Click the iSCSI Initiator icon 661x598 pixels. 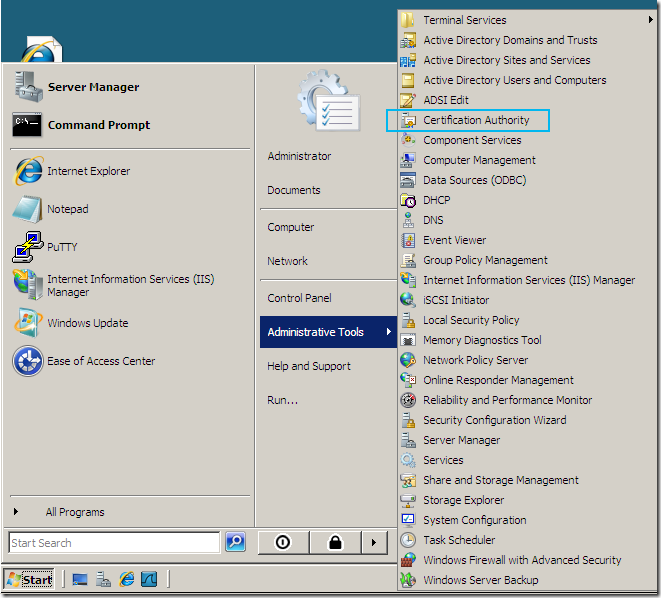coord(408,300)
